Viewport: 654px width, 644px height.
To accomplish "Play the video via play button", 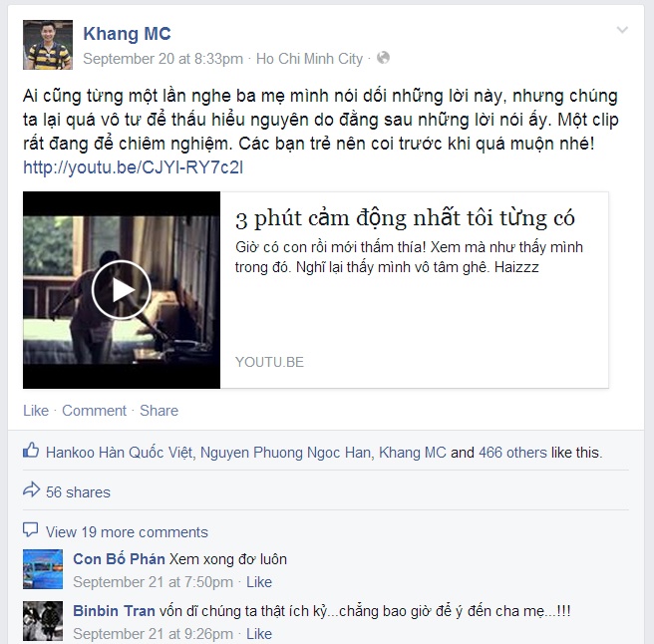I will [121, 290].
